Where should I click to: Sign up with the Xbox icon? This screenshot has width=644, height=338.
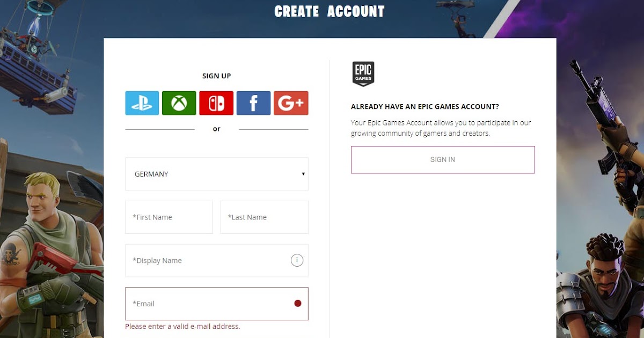pos(179,103)
